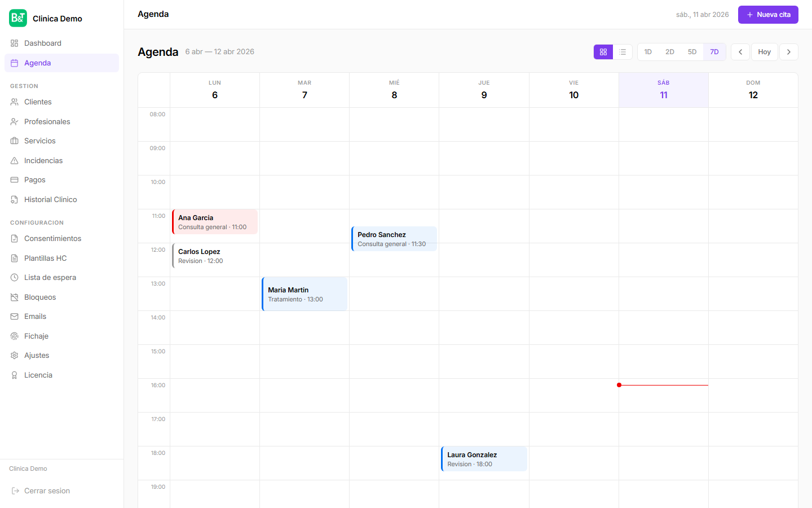Click the Fichaje fingerprint icon

point(15,336)
